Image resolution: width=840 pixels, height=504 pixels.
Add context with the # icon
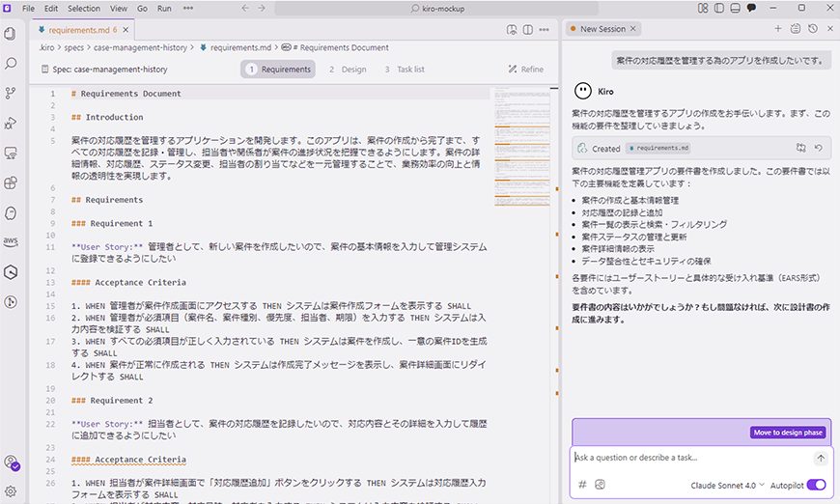(x=582, y=484)
